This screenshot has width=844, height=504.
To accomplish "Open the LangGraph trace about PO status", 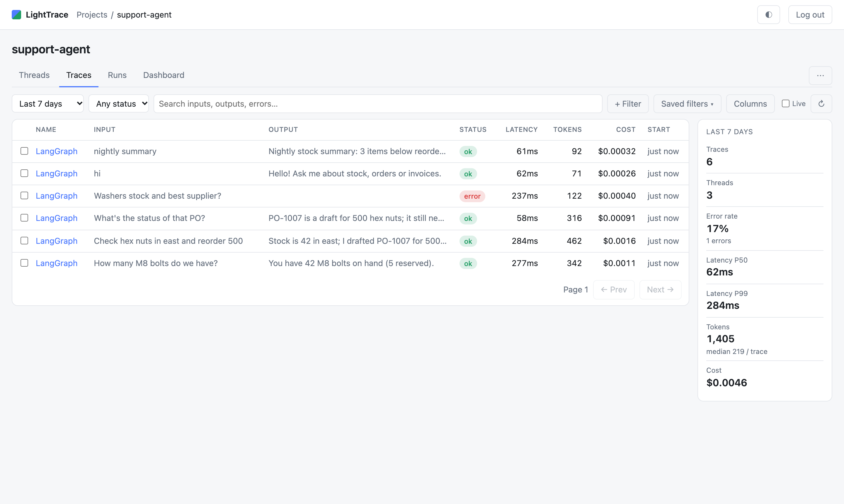I will pyautogui.click(x=56, y=218).
